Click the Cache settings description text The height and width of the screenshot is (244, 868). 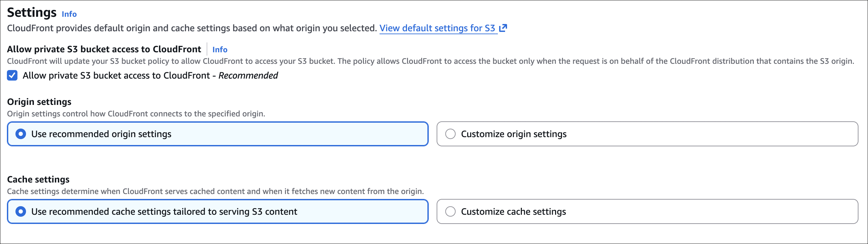215,191
